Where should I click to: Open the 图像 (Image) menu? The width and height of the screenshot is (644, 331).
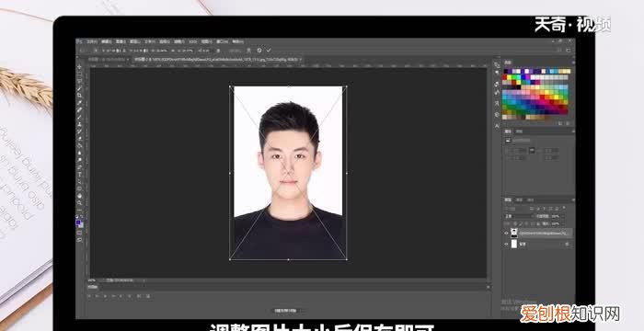coord(121,41)
